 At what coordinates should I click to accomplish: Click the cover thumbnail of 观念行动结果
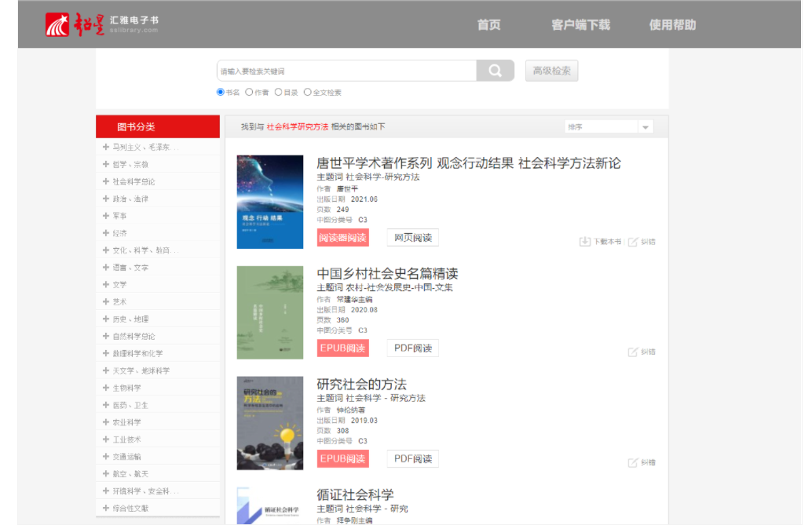[270, 202]
